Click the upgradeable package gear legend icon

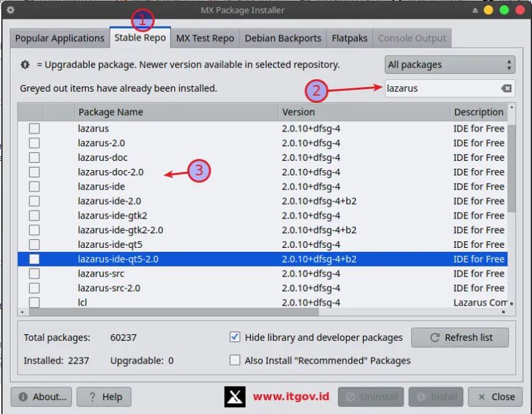(x=25, y=64)
